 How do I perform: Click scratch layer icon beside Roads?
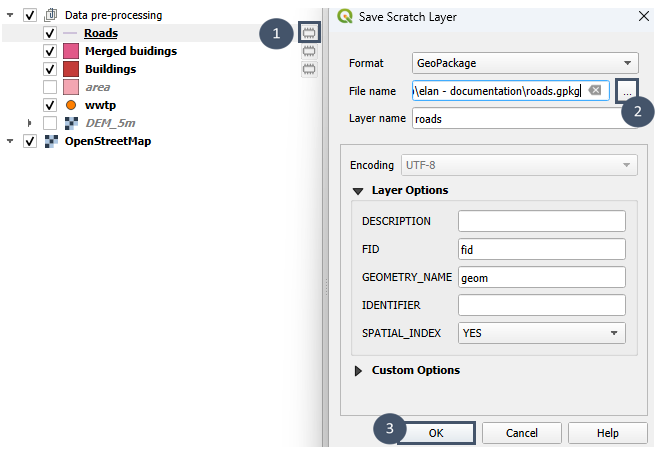(309, 33)
